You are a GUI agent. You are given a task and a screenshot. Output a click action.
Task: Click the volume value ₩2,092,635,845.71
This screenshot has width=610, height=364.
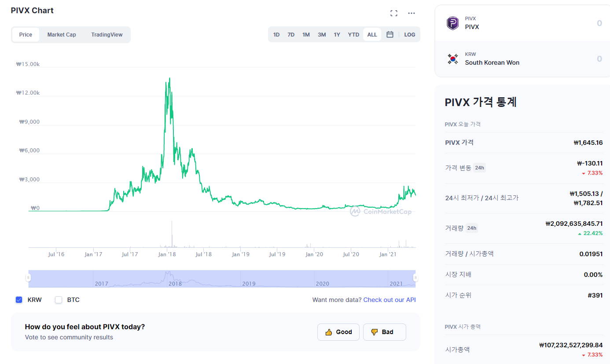coord(574,224)
